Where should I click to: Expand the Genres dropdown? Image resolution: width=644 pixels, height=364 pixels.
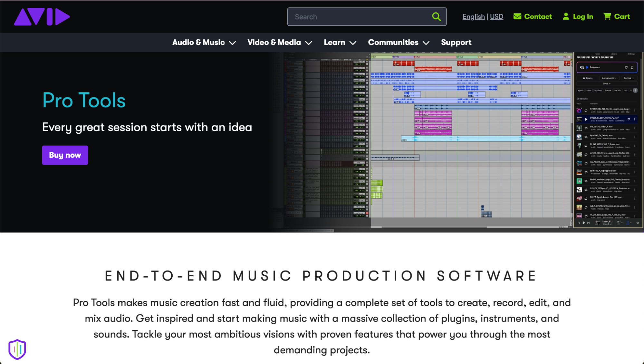tap(629, 78)
